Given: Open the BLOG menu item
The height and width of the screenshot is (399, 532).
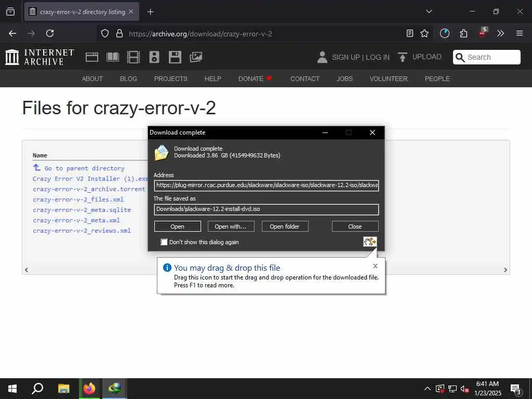Looking at the screenshot, I should [129, 79].
